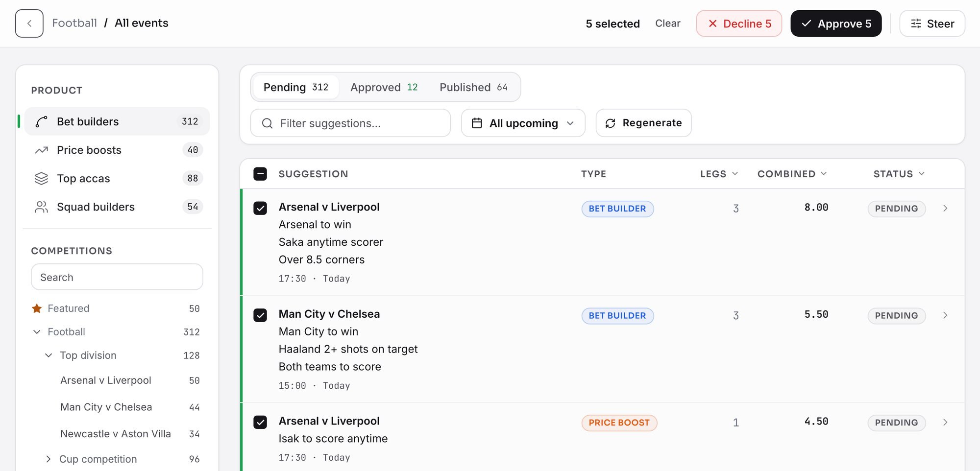
Task: Click the combined odds value 5.50
Action: point(816,314)
